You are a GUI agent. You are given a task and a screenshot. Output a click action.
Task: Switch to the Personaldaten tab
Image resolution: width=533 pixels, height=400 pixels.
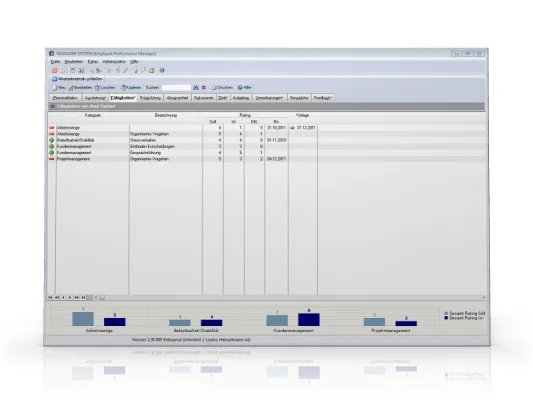65,98
